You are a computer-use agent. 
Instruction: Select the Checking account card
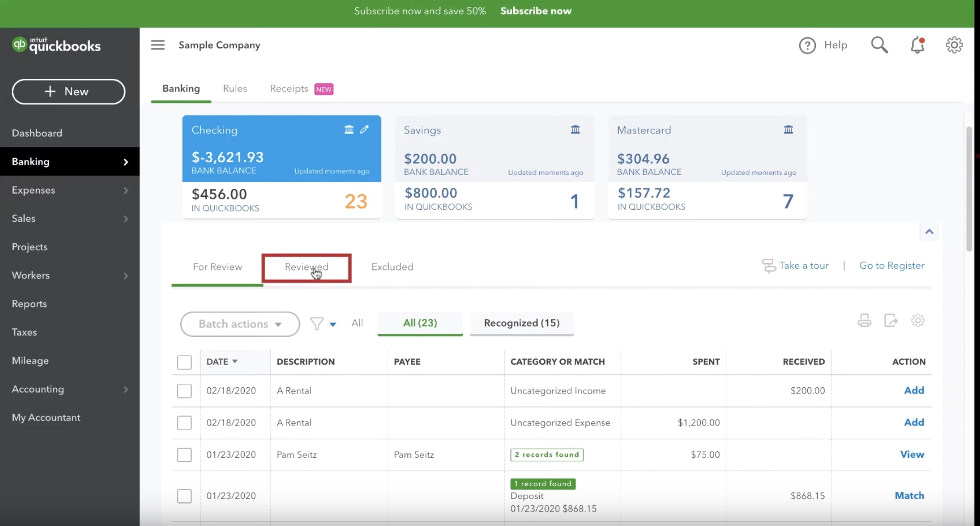[x=282, y=167]
